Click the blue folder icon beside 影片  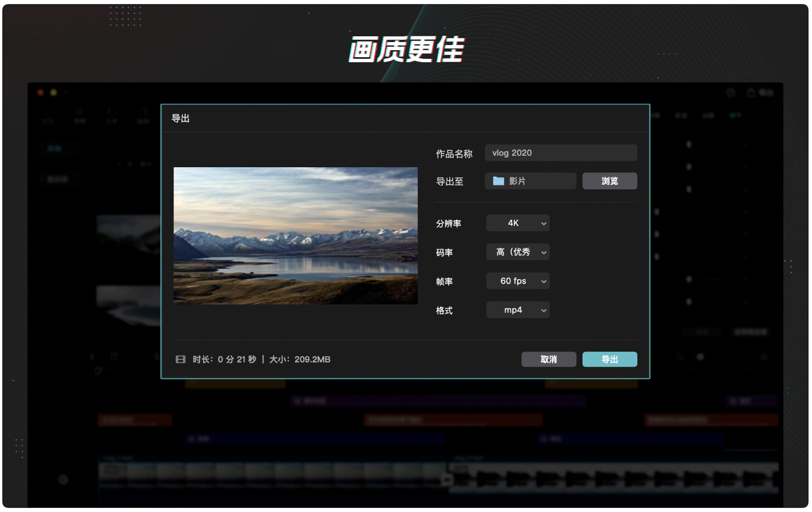coord(498,181)
